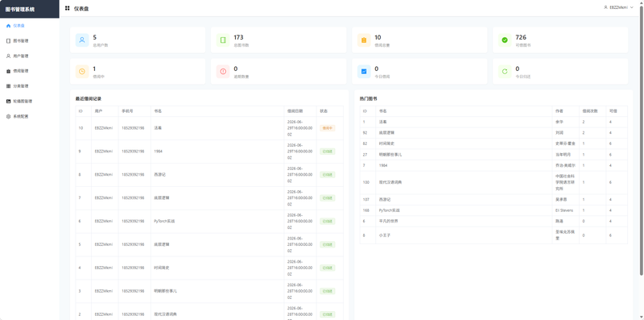
Task: Click the author 路遥
Action: 559,221
